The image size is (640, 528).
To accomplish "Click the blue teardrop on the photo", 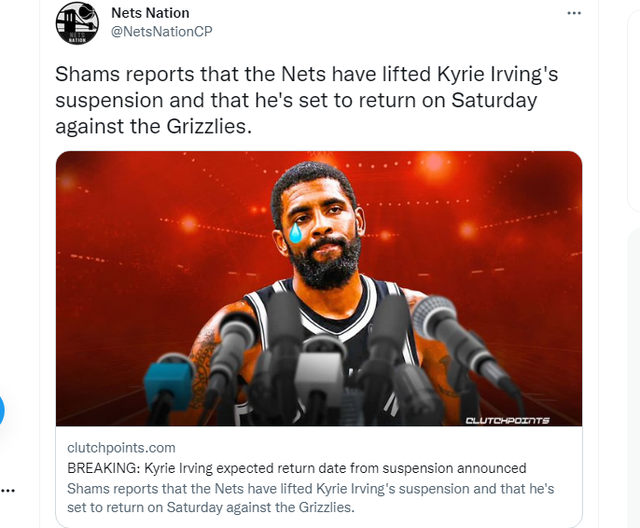I will (x=295, y=233).
